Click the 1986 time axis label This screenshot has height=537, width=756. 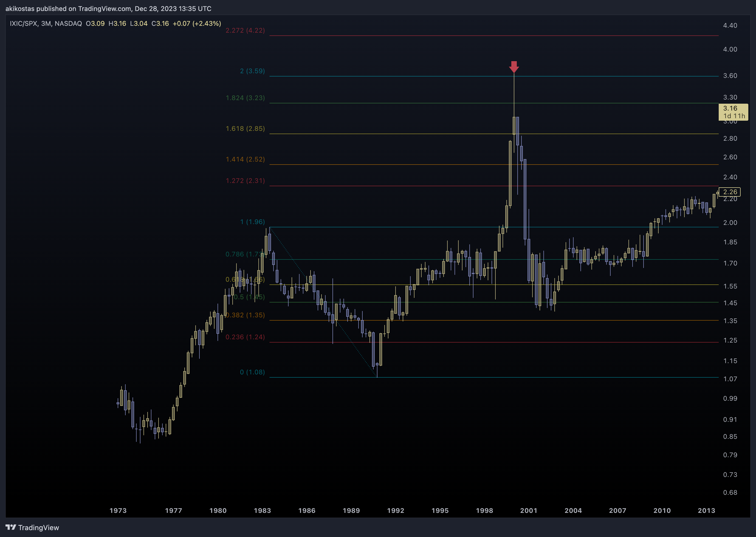pyautogui.click(x=307, y=511)
